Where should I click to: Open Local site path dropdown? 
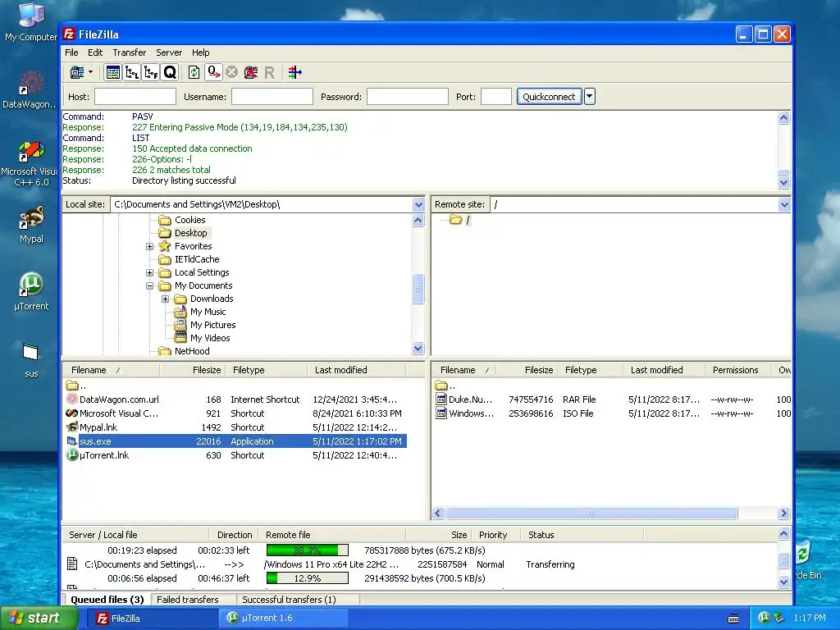click(x=418, y=204)
